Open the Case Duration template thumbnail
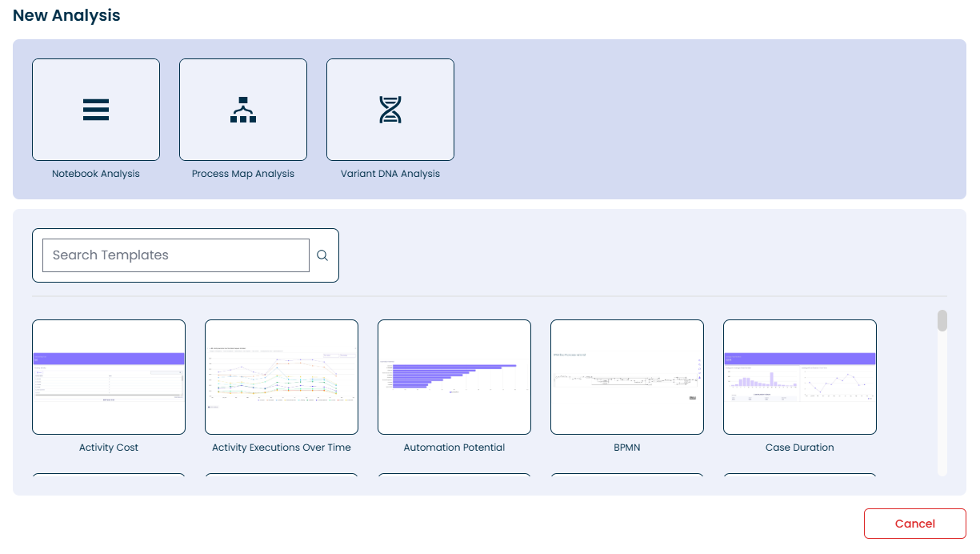The width and height of the screenshot is (980, 554). point(800,377)
